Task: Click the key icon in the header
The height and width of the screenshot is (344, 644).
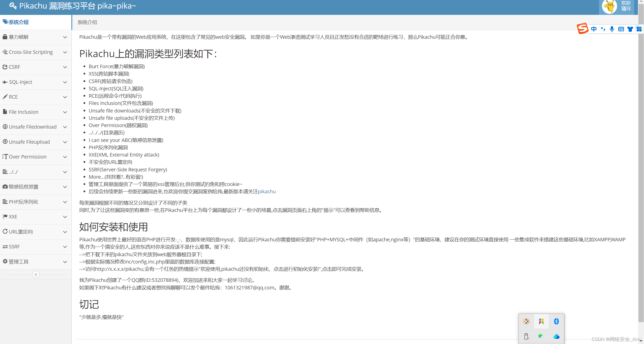Action: point(13,6)
